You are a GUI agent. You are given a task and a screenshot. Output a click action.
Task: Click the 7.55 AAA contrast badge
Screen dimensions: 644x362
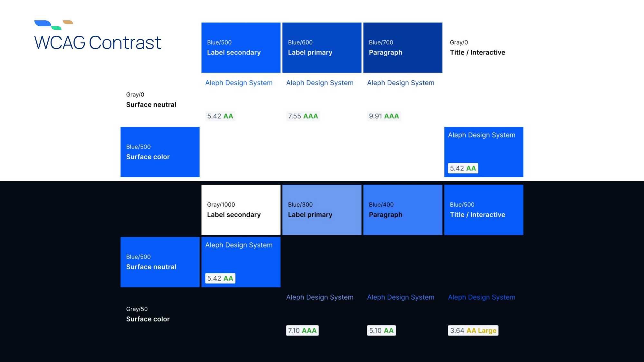click(x=303, y=116)
